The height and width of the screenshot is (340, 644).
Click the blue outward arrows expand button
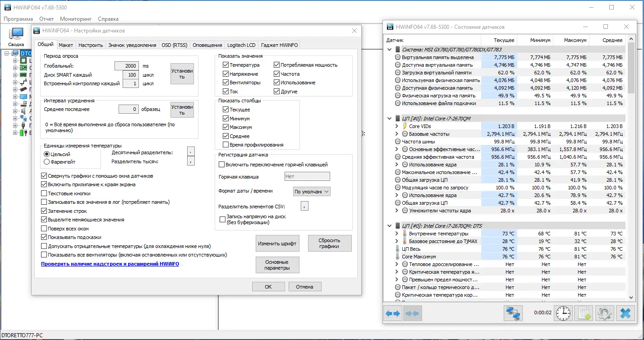pos(393,313)
